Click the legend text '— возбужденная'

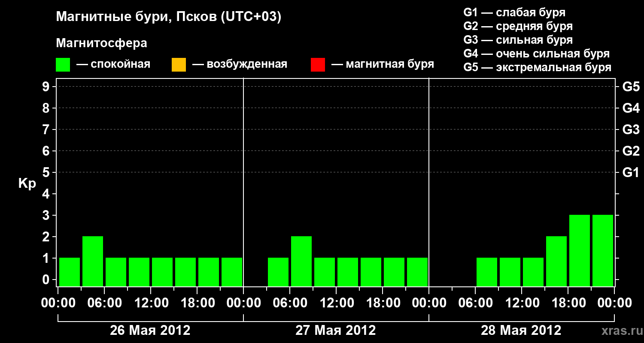pyautogui.click(x=240, y=64)
